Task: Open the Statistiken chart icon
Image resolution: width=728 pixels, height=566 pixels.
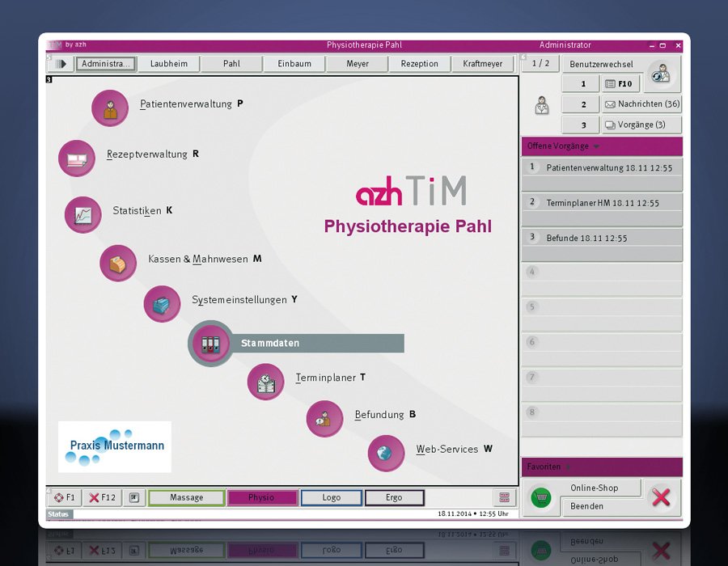Action: (83, 215)
